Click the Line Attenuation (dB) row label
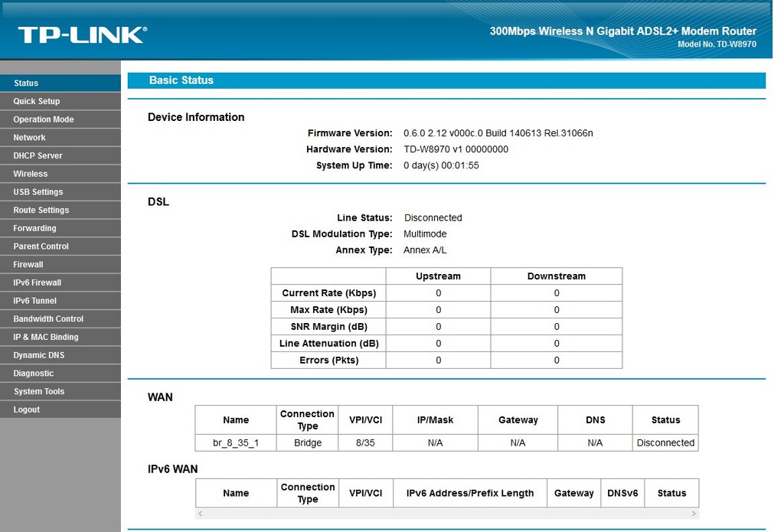This screenshot has height=532, width=784. coord(328,344)
